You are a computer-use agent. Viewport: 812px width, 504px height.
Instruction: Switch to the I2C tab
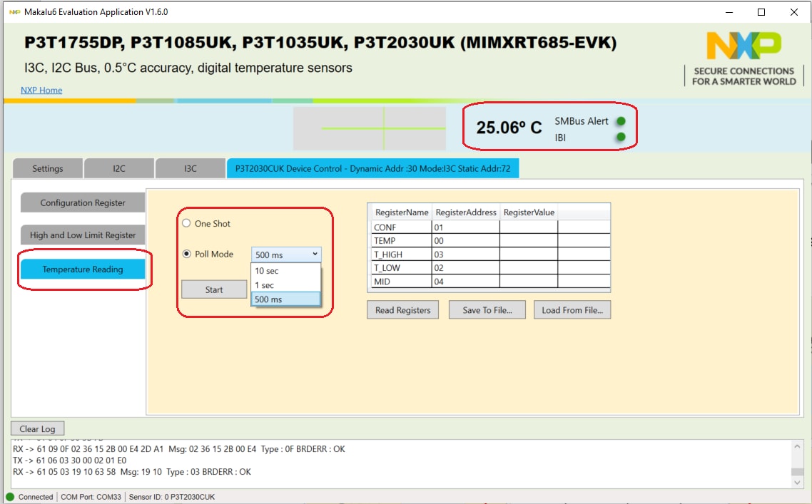coord(119,169)
